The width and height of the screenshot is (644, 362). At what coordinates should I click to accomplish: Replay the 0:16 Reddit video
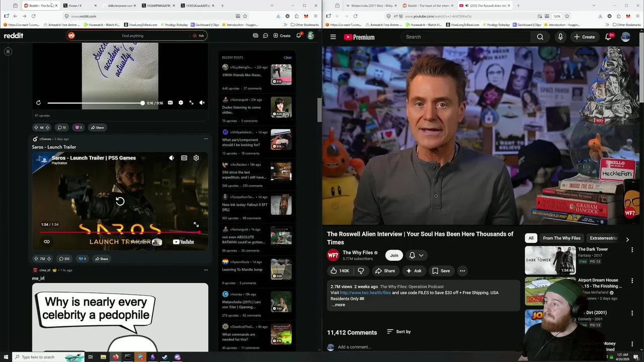click(38, 103)
